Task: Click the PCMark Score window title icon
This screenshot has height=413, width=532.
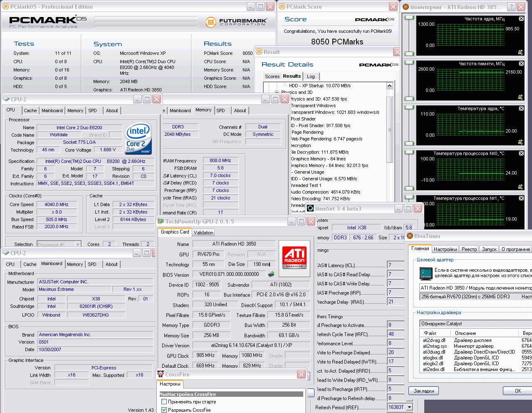Action: coord(282,7)
